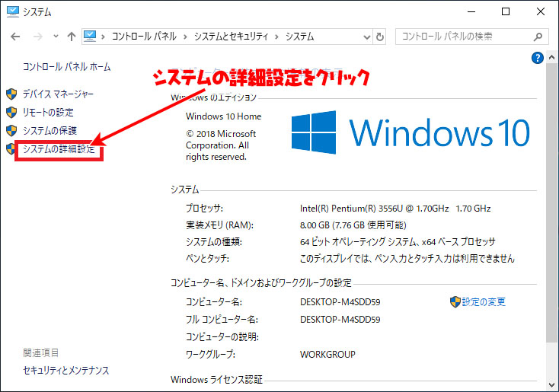Expand chevron before コントロール パネル breadcrumb
Screen dimensions: 559x392
[x=103, y=37]
